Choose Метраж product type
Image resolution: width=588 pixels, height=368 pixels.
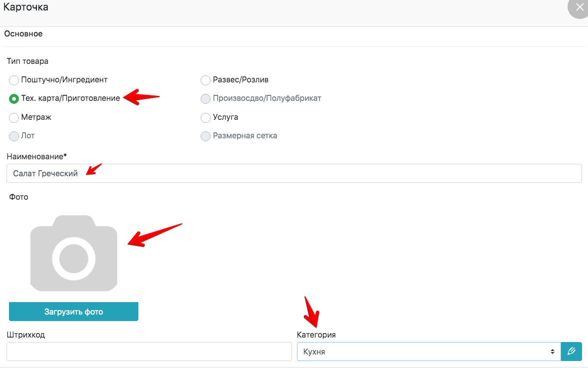coord(14,118)
